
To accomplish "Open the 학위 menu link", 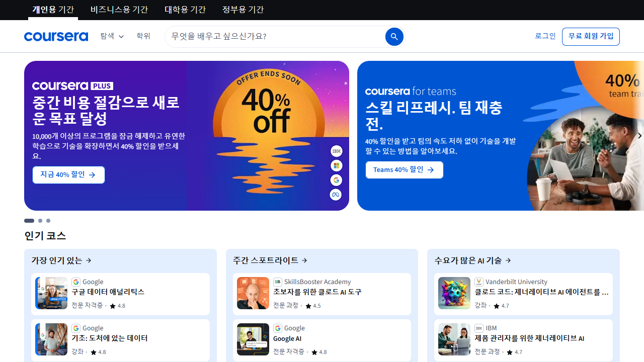I will click(x=143, y=36).
